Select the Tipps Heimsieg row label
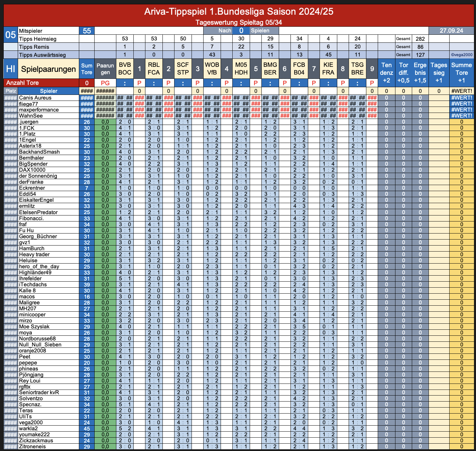 (48, 39)
